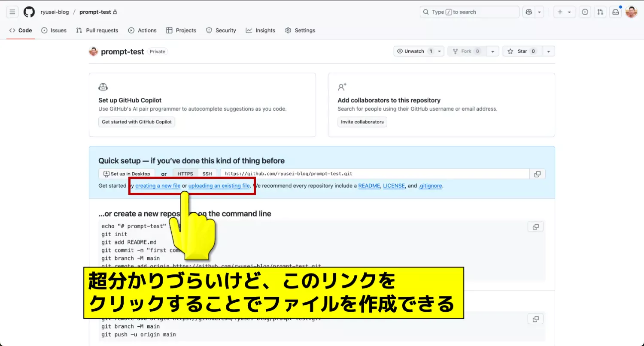Click Set up in Desktop button
This screenshot has width=644, height=346.
click(127, 174)
